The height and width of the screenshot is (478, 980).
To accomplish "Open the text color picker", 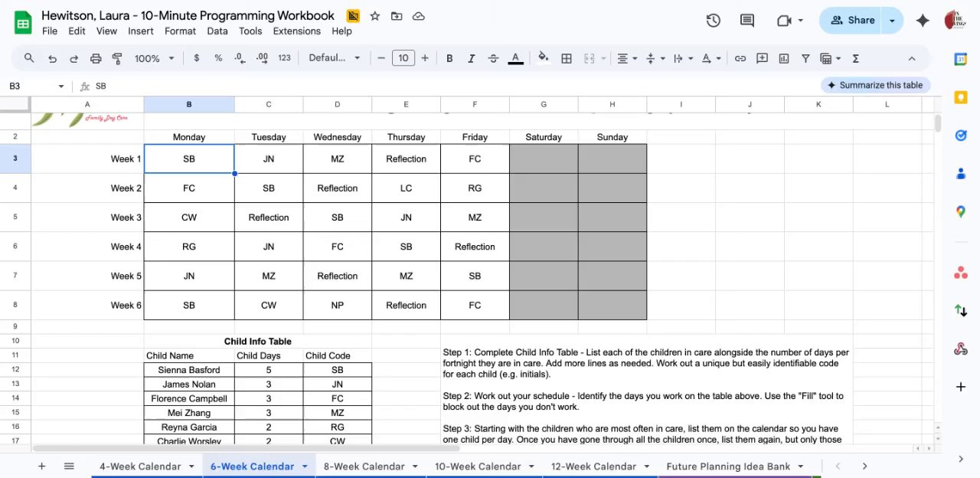I will pyautogui.click(x=515, y=58).
